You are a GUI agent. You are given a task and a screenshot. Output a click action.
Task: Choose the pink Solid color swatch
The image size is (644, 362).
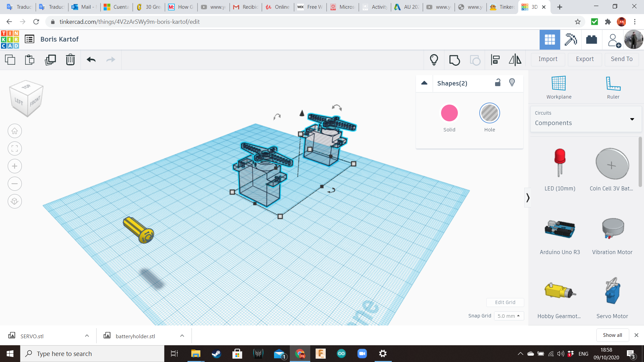(449, 113)
